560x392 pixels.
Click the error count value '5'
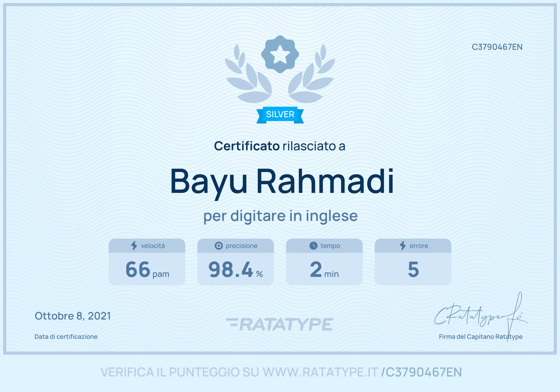(x=413, y=269)
